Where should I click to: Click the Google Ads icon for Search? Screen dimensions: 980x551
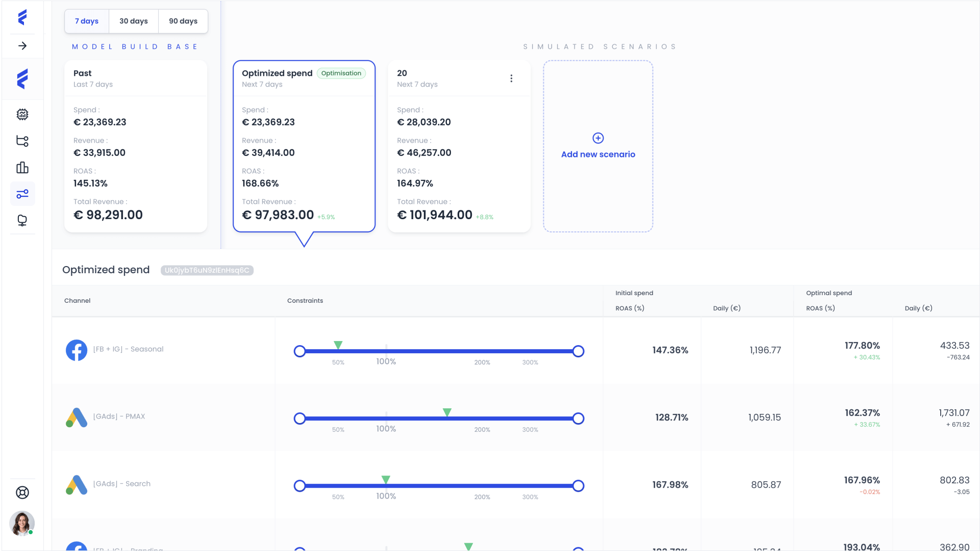[x=77, y=485]
